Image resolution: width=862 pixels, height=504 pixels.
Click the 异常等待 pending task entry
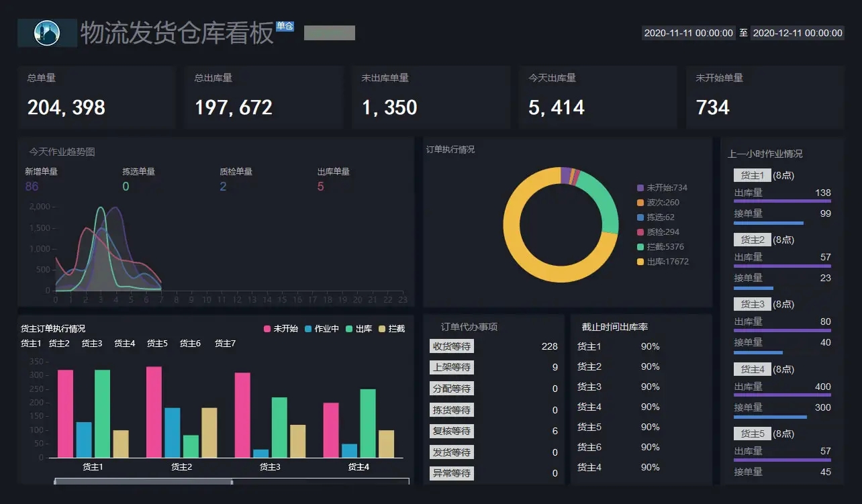(452, 473)
